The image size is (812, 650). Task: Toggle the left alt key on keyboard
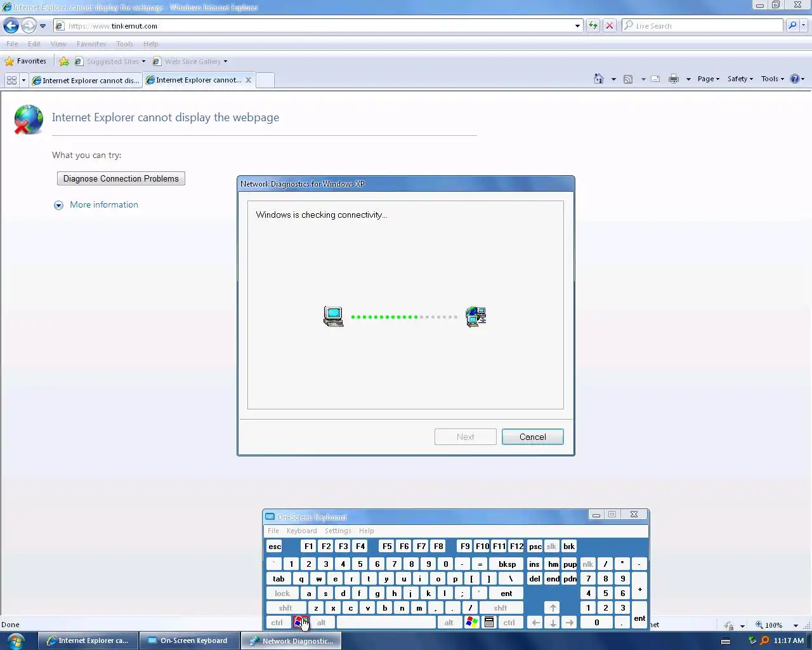pos(322,623)
